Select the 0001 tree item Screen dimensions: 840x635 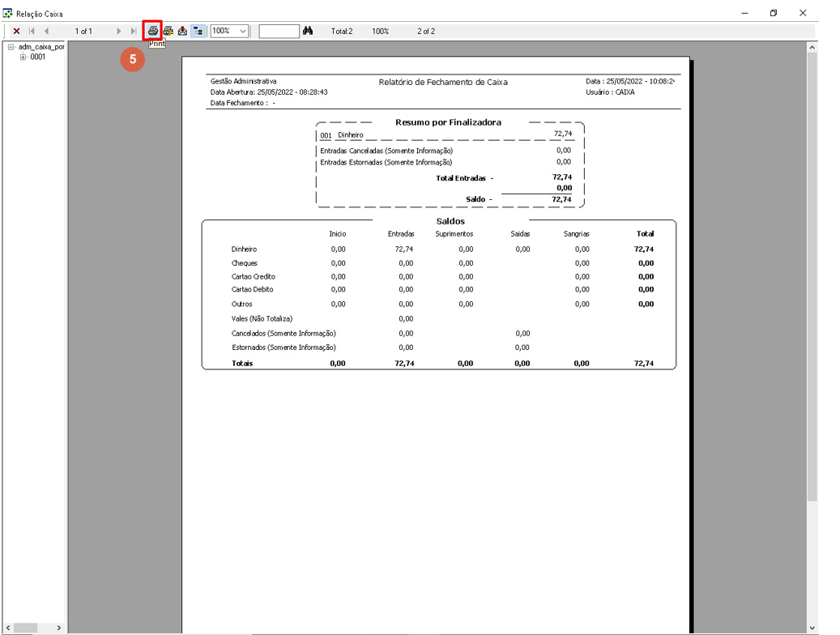[37, 57]
